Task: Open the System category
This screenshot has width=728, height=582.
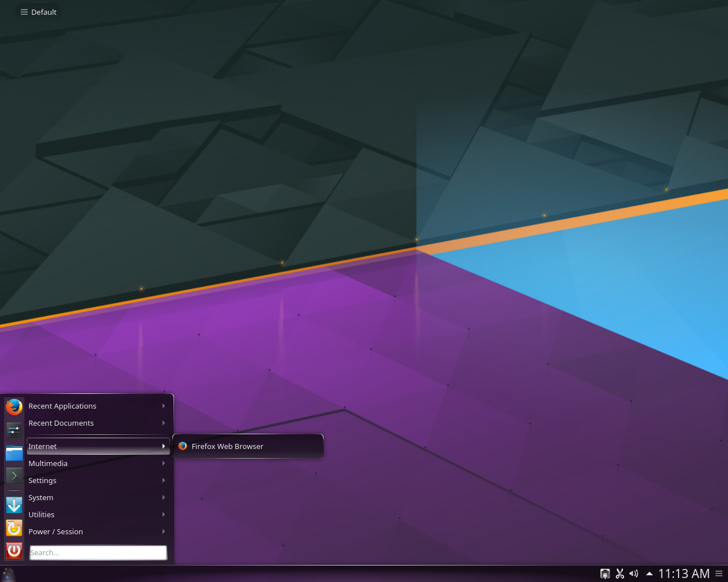Action: tap(98, 497)
